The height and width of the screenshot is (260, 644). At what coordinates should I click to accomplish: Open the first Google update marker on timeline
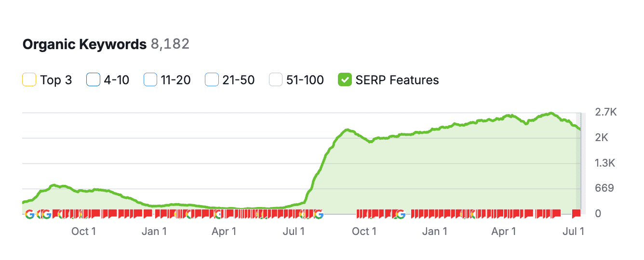(29, 214)
